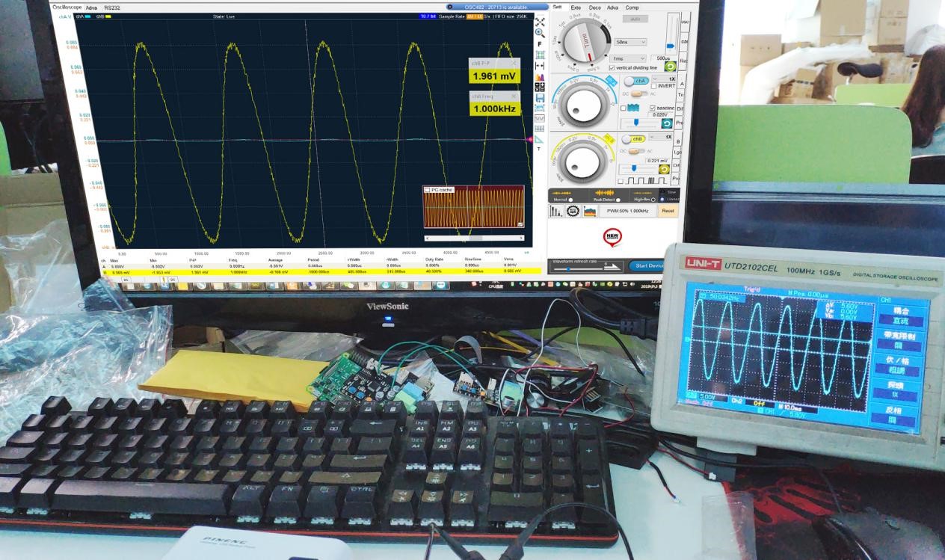Click the OSC482 available update notice
Image resolution: width=945 pixels, height=560 pixels.
point(497,7)
